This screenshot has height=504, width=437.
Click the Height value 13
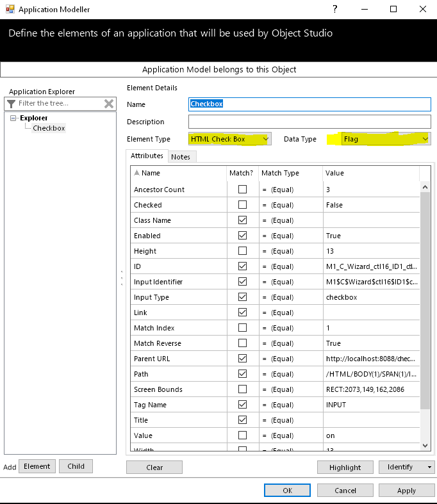click(x=330, y=251)
